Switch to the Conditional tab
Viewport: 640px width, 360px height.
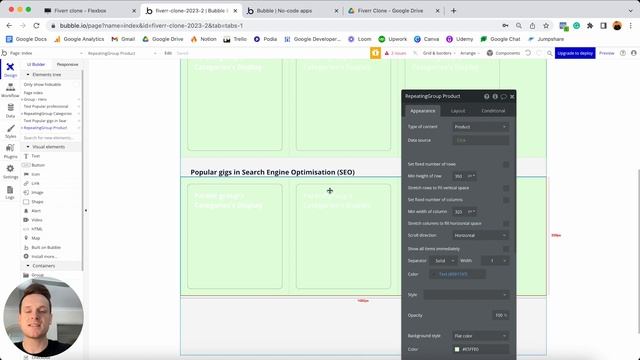493,111
